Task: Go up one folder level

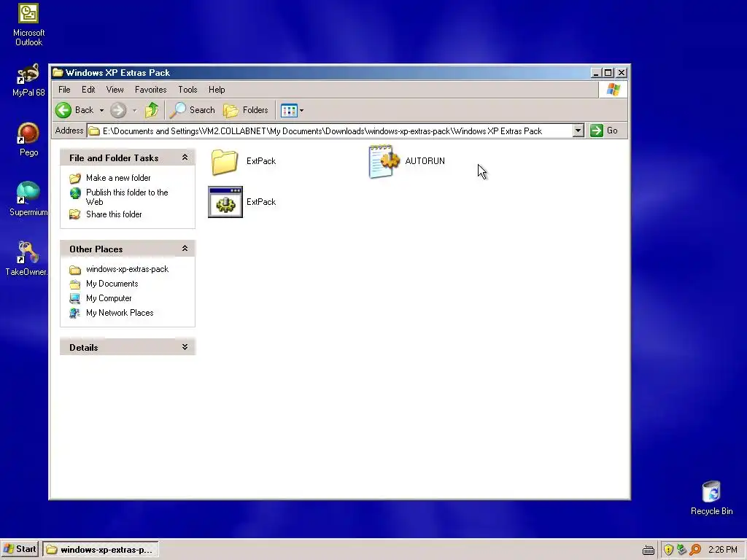Action: pos(152,110)
